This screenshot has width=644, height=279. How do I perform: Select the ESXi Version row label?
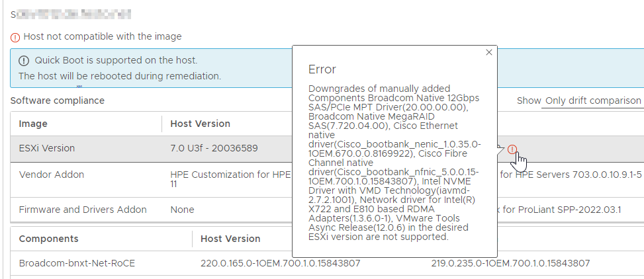(x=47, y=148)
